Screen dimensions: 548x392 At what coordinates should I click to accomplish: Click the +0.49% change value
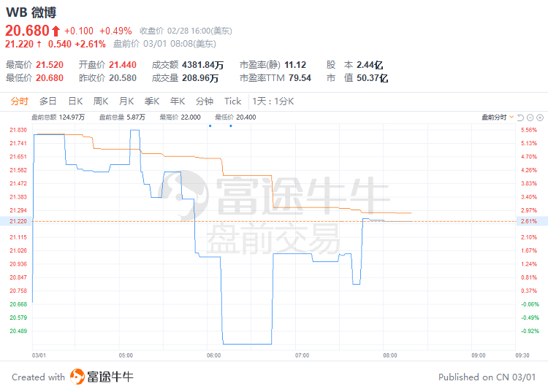(115, 31)
